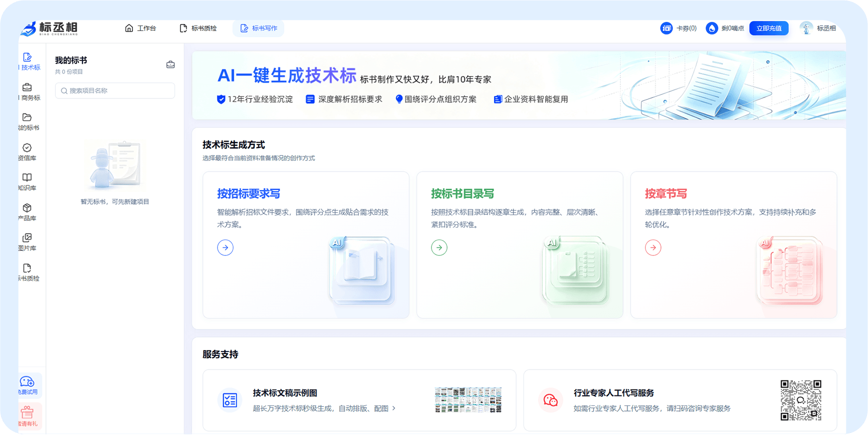The image size is (868, 435).
Task: Open the 商务标 sidebar section
Action: tap(29, 92)
